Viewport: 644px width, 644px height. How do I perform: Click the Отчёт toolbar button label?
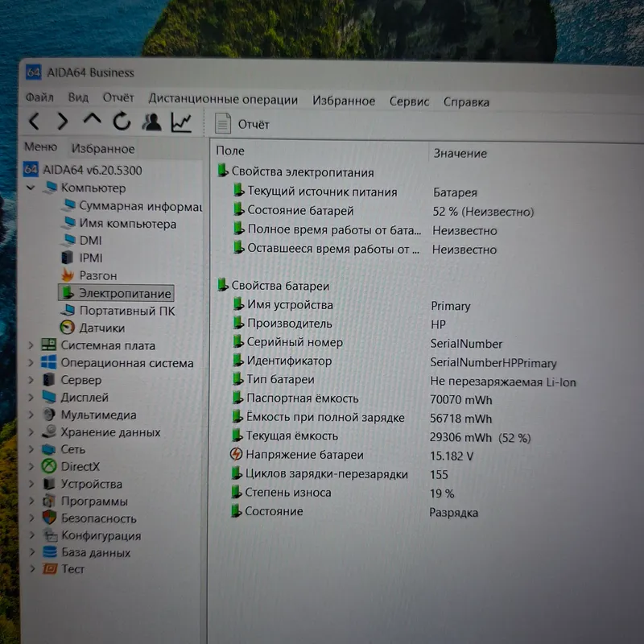(x=254, y=125)
